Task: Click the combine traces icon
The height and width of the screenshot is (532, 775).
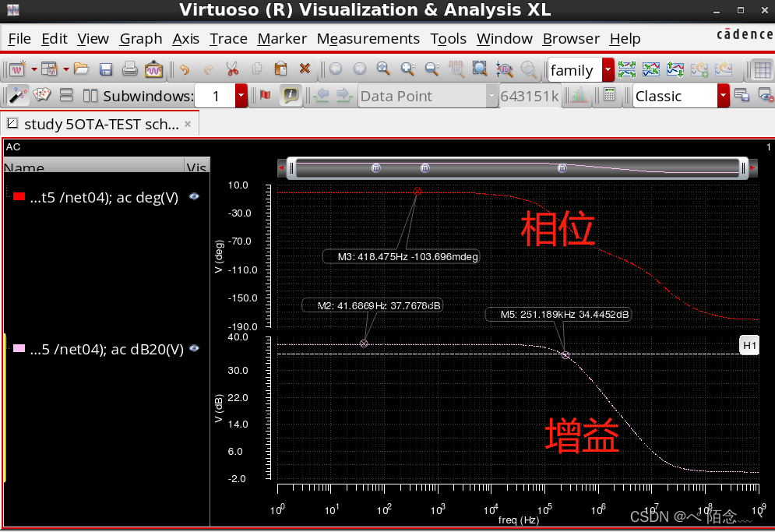Action: (x=651, y=69)
